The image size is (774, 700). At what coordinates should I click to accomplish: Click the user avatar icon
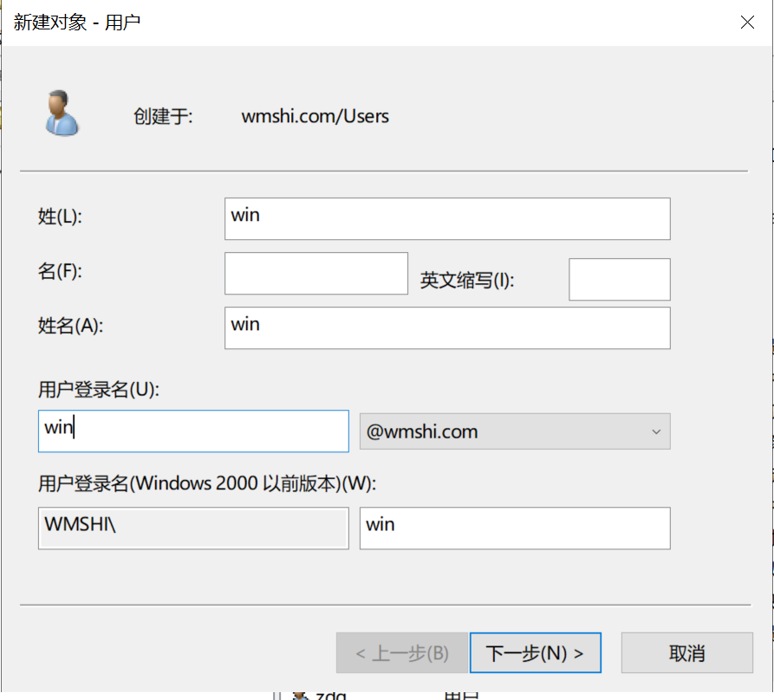pos(62,113)
